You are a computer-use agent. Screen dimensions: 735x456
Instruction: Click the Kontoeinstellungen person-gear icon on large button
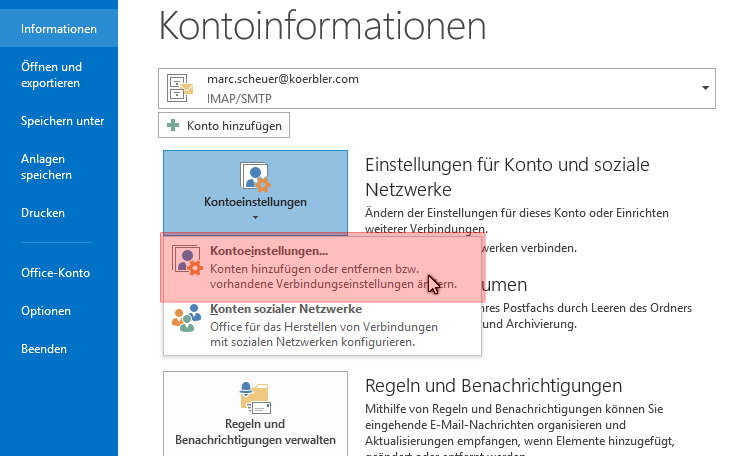(255, 177)
